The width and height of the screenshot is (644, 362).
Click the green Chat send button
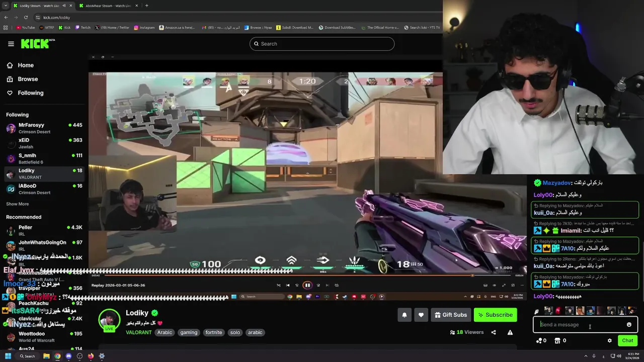[x=627, y=340]
